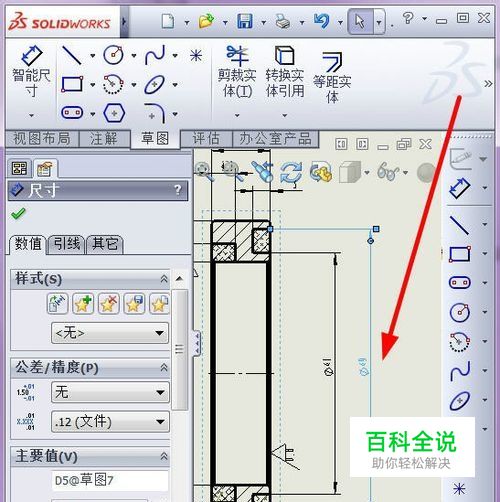Select the Circle tool in ribbon
500x502 pixels.
tap(113, 55)
